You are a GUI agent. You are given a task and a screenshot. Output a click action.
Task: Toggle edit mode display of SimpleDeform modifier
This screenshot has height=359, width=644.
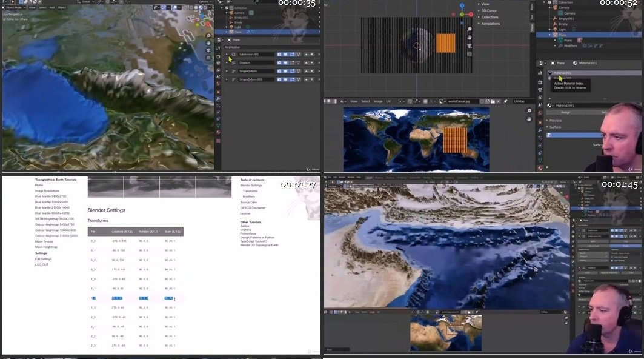click(x=292, y=71)
